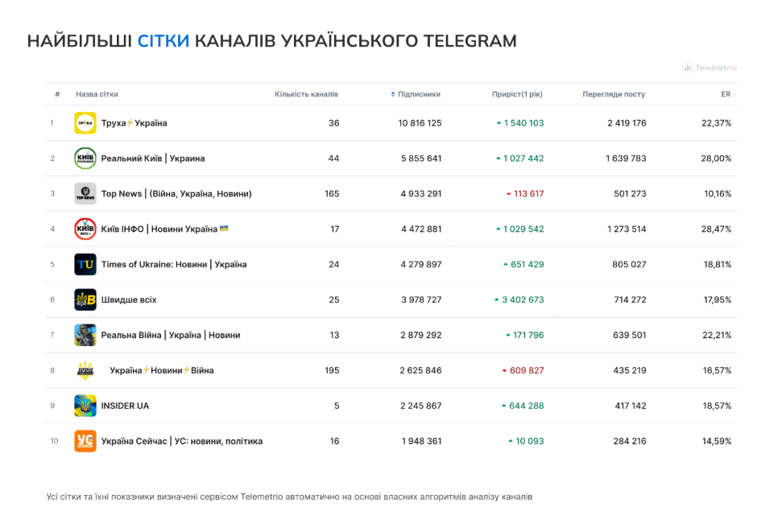Open the Швидше всіх network link
The image size is (782, 532).
[129, 300]
